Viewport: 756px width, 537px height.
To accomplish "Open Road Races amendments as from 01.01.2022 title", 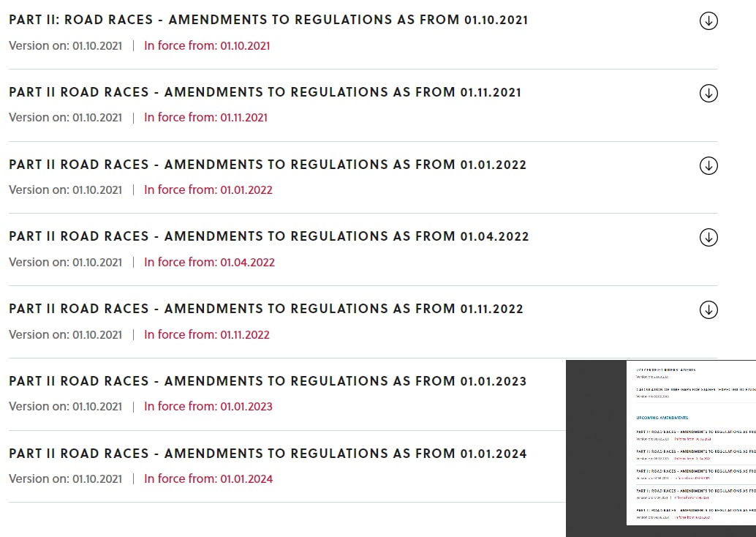I will click(x=268, y=165).
